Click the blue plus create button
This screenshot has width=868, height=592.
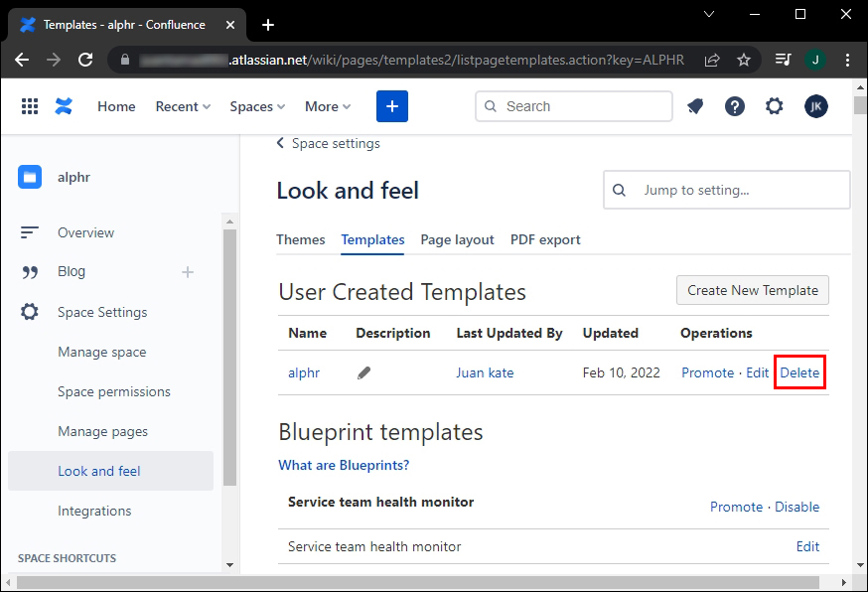coord(392,106)
